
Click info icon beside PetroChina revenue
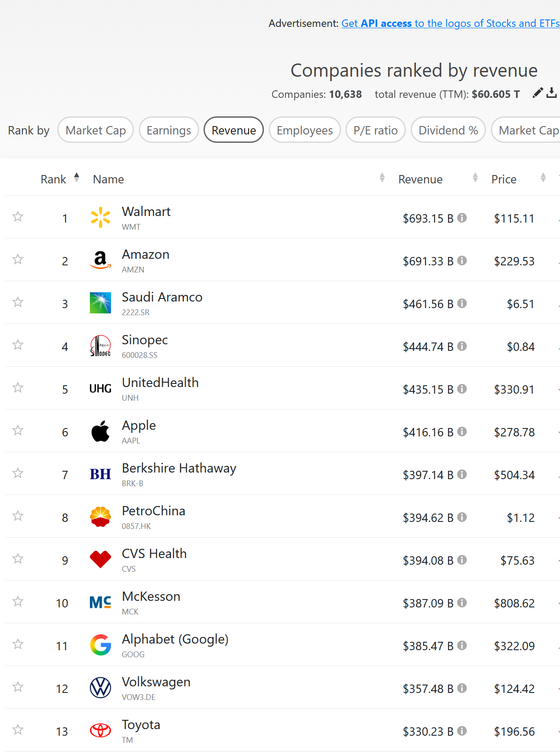click(462, 517)
